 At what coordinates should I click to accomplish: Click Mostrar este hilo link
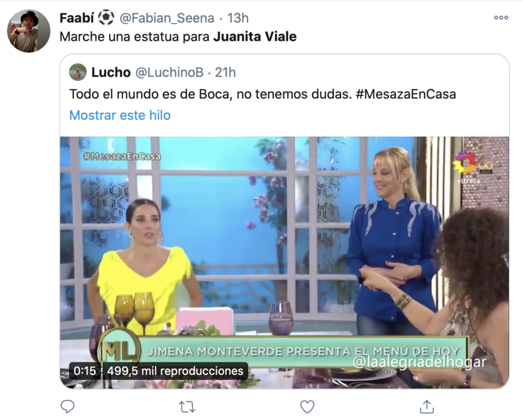[120, 115]
